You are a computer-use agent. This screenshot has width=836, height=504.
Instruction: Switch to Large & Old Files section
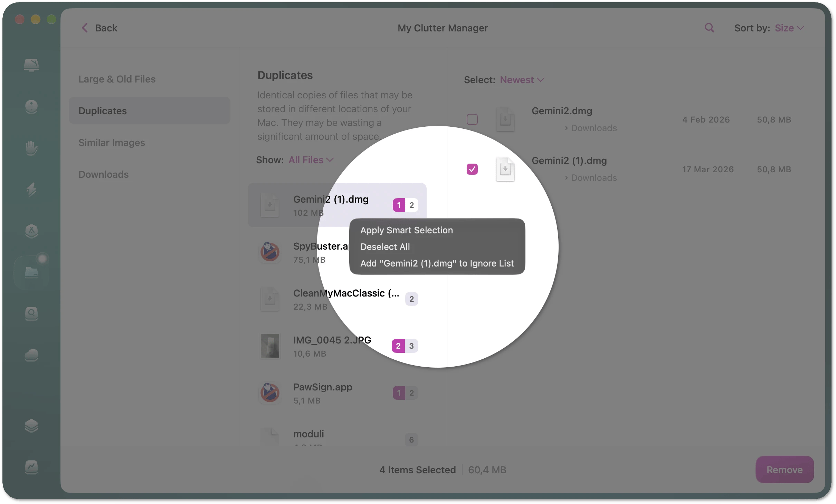coord(149,79)
